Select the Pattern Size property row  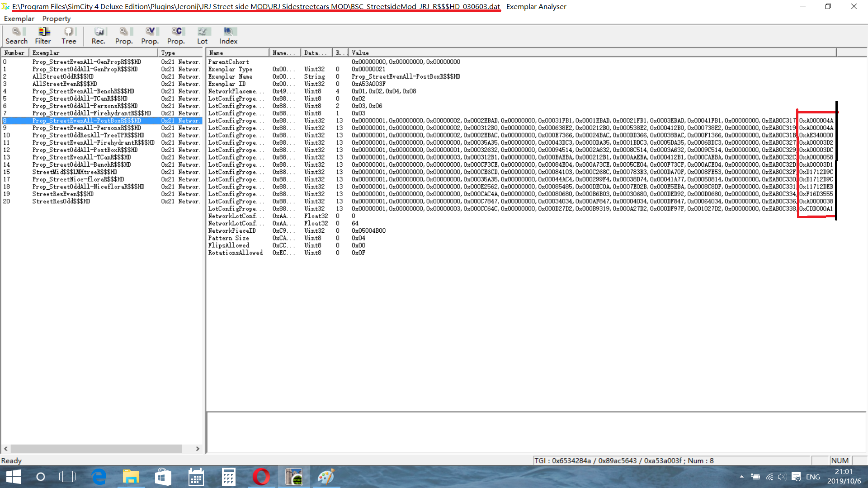(x=521, y=238)
